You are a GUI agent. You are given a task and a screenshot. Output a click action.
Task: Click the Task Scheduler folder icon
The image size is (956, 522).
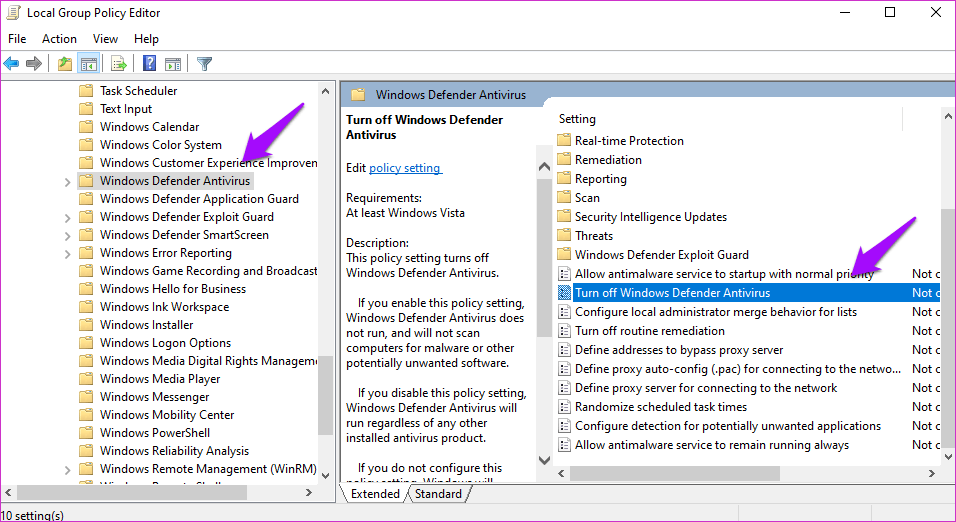[x=87, y=91]
